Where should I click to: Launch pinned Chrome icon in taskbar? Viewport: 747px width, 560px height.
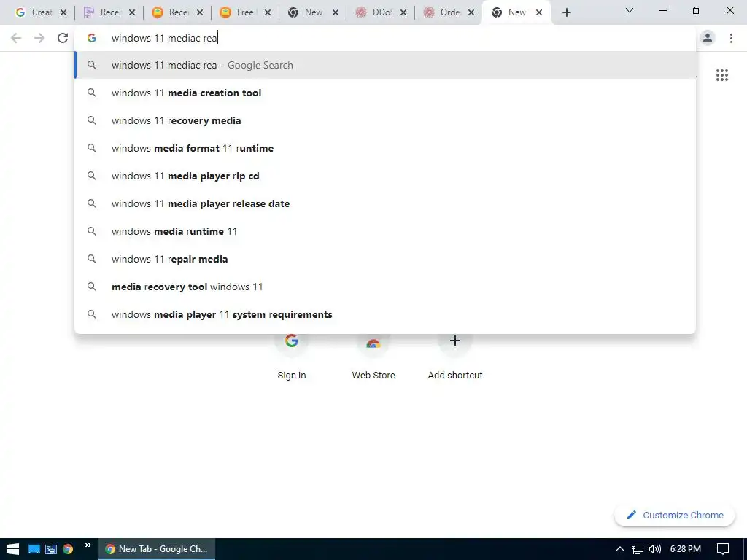coord(68,549)
